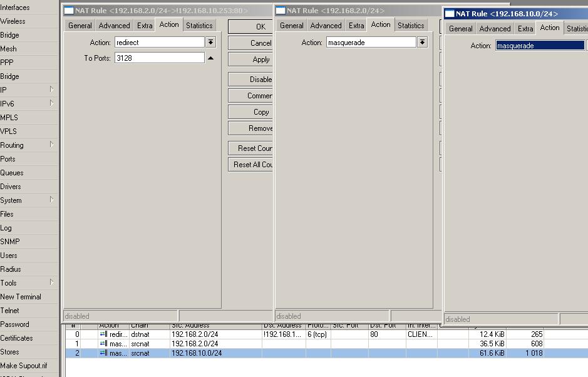Open Ports in the sidebar
Screen dimensions: 588x377
[x=8, y=158]
